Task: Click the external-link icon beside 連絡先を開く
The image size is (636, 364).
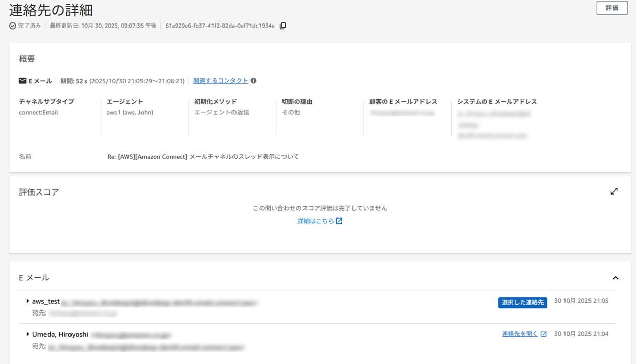Action: click(x=544, y=334)
